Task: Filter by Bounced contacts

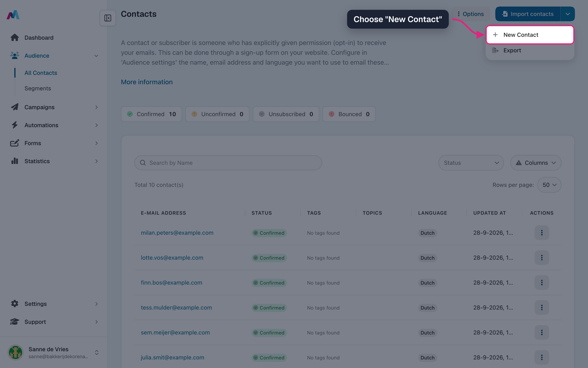Action: tap(349, 114)
